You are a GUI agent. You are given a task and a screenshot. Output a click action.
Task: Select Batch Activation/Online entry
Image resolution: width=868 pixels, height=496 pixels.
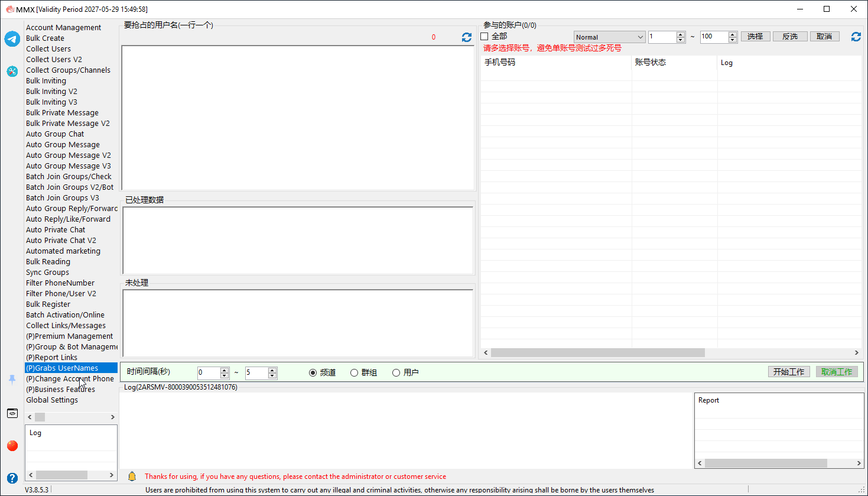65,315
